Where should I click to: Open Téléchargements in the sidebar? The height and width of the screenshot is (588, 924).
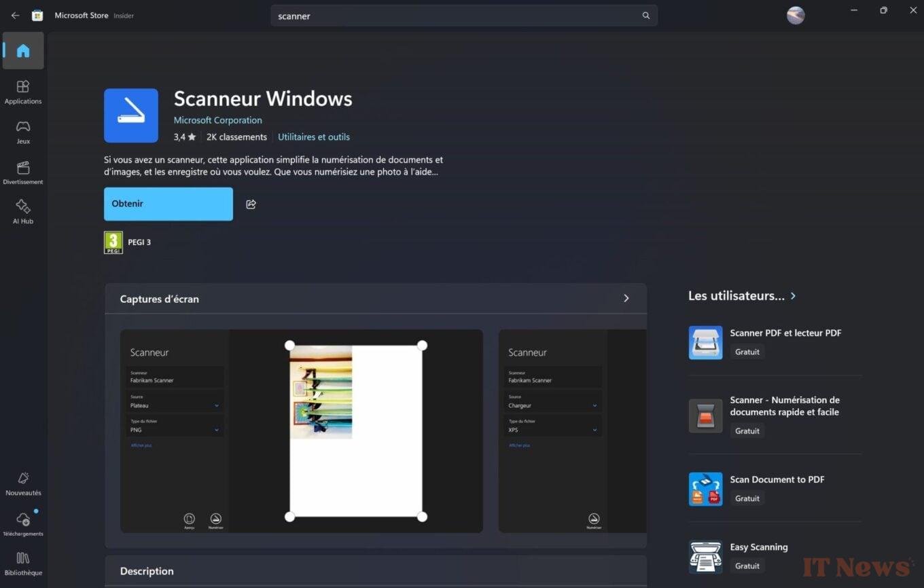23,525
